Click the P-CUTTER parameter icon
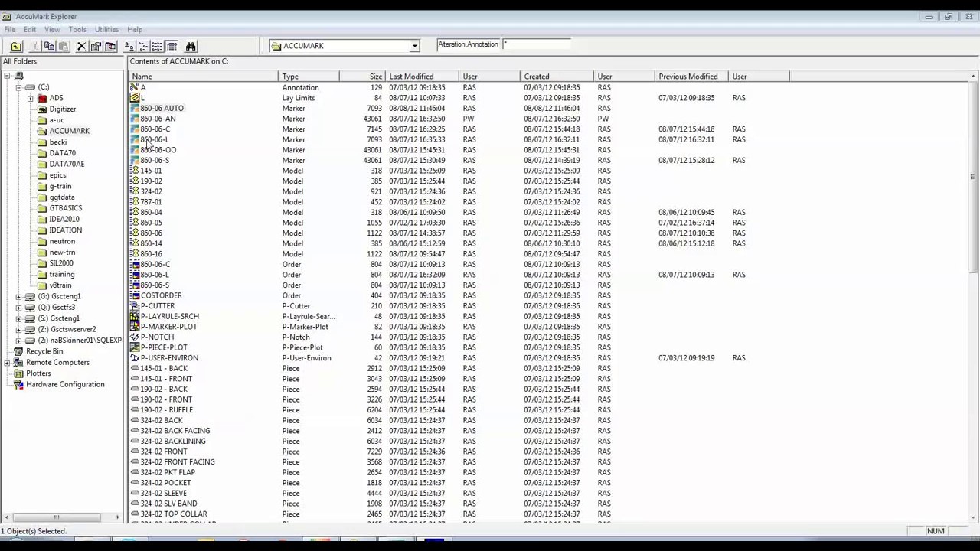 (135, 306)
